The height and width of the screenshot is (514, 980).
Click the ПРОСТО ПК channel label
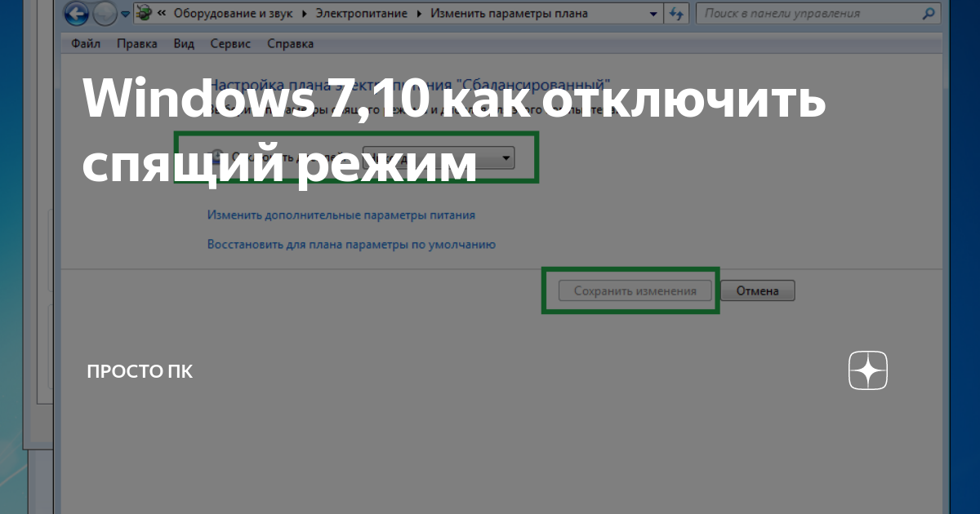pyautogui.click(x=140, y=372)
